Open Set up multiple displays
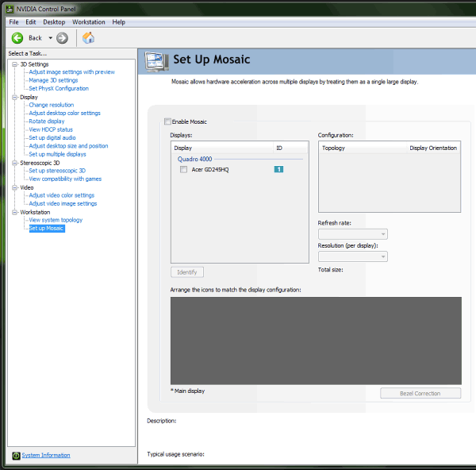The width and height of the screenshot is (476, 470). click(x=57, y=154)
